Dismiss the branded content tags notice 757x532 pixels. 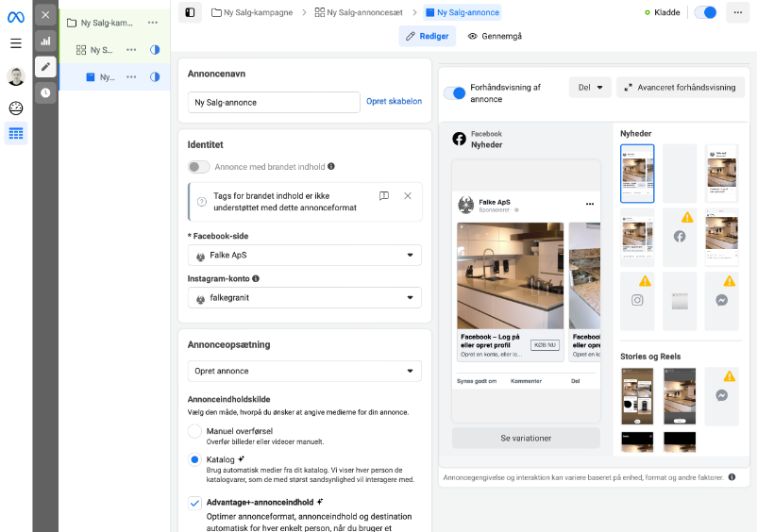tap(408, 196)
